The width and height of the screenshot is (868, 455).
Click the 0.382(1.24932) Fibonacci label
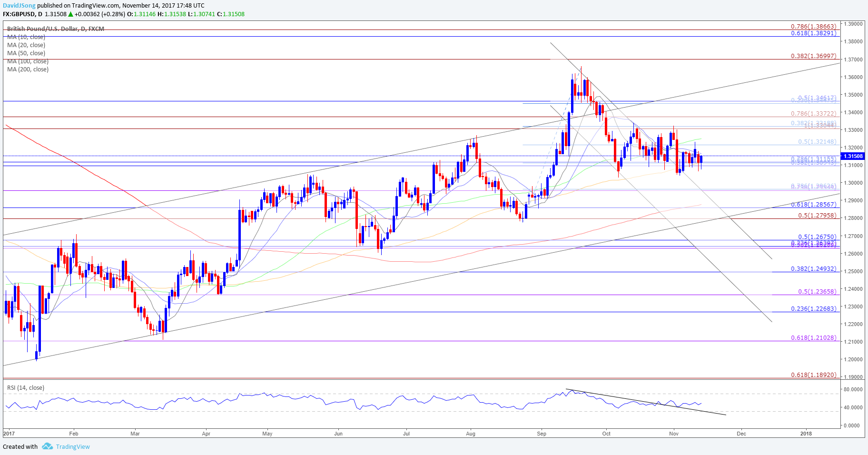pyautogui.click(x=813, y=268)
